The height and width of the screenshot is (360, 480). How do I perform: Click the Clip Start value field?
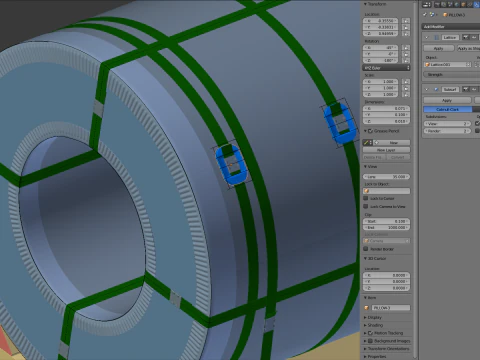tap(386, 221)
